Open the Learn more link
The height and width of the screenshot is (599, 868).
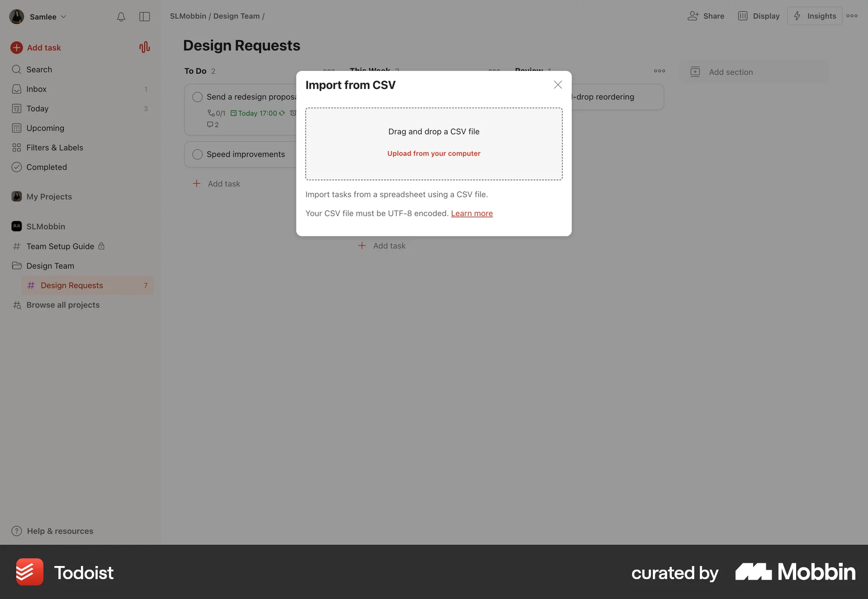pyautogui.click(x=472, y=213)
